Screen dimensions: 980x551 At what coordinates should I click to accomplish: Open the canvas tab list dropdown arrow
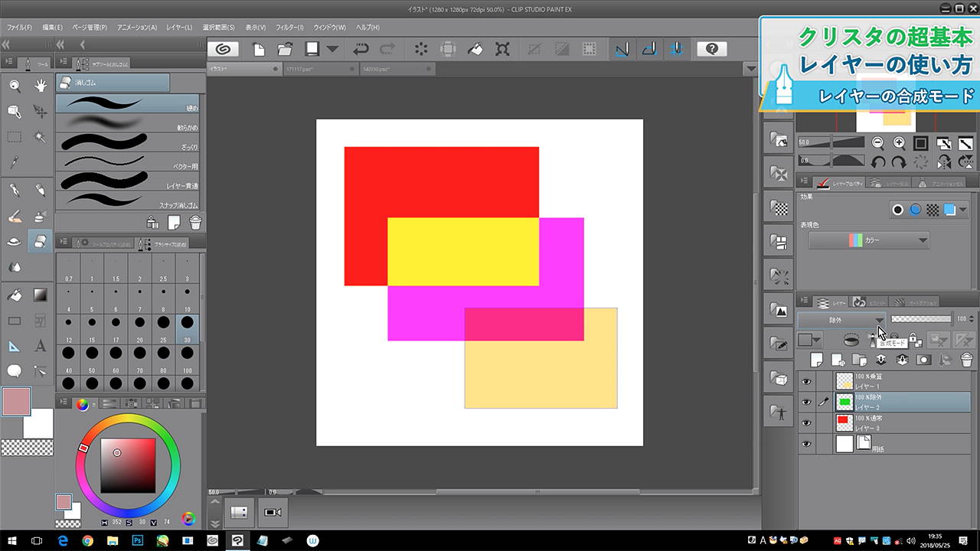750,69
